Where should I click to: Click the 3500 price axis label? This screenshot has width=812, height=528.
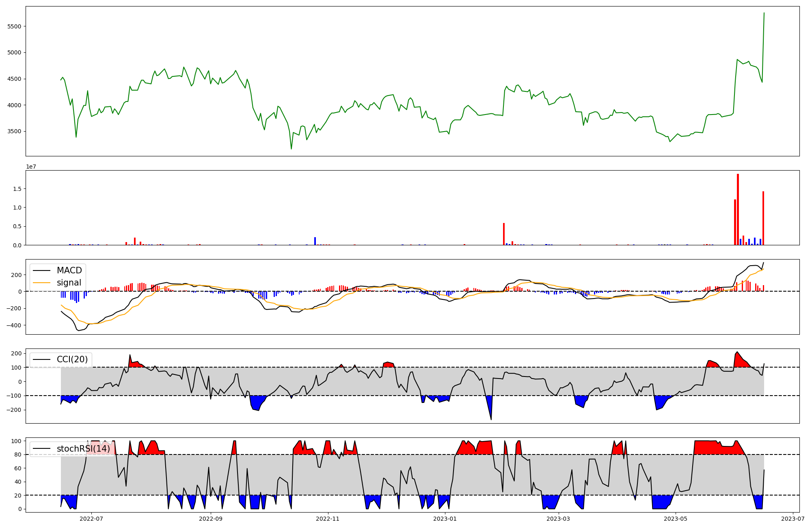[15, 132]
